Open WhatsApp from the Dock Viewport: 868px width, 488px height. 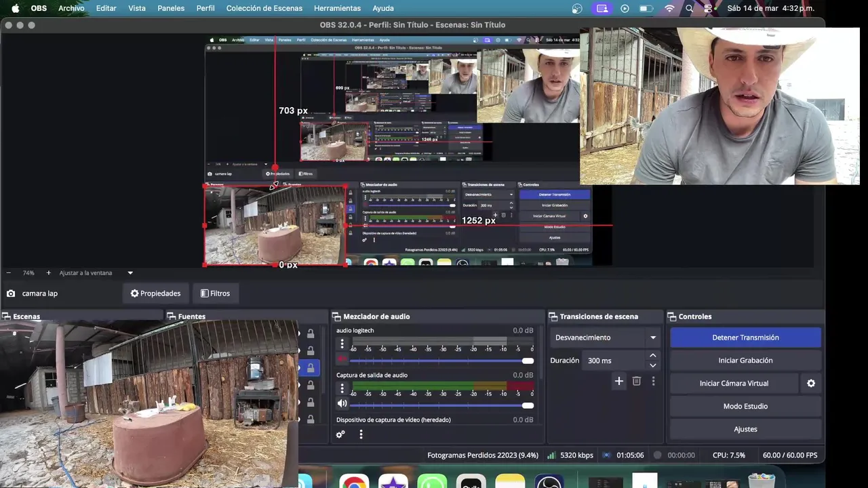(432, 481)
